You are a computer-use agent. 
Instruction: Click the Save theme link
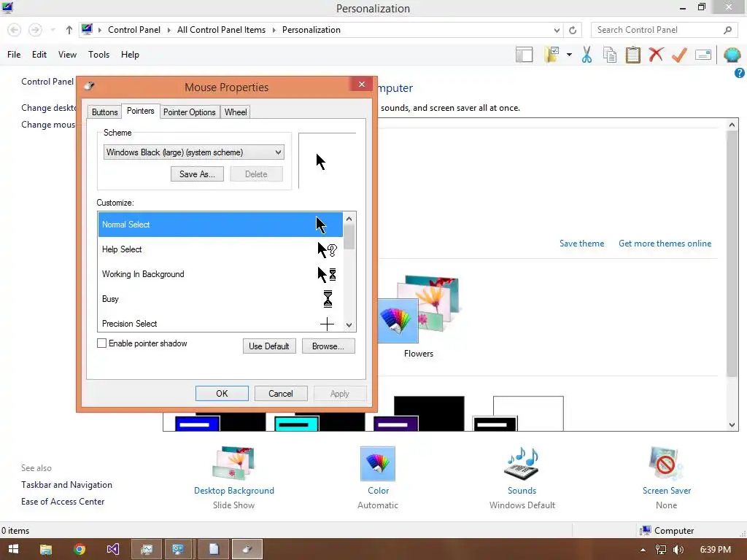(x=581, y=244)
